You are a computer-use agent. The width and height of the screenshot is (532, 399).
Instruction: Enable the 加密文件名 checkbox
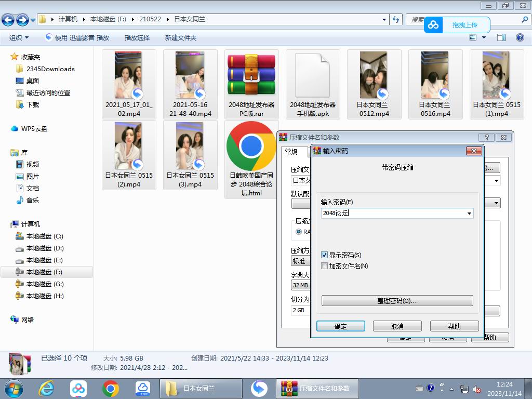[325, 266]
